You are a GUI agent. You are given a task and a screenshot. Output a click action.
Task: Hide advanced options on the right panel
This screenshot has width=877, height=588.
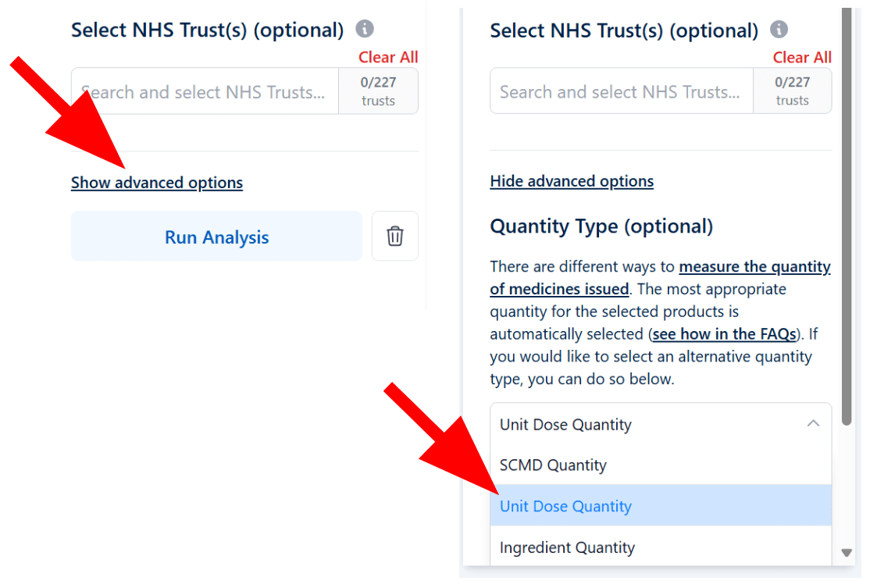point(572,180)
